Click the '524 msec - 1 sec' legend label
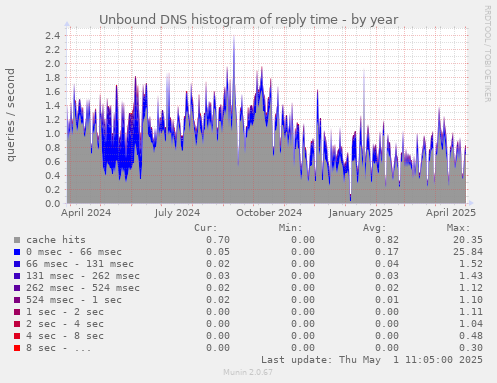 pyautogui.click(x=74, y=300)
